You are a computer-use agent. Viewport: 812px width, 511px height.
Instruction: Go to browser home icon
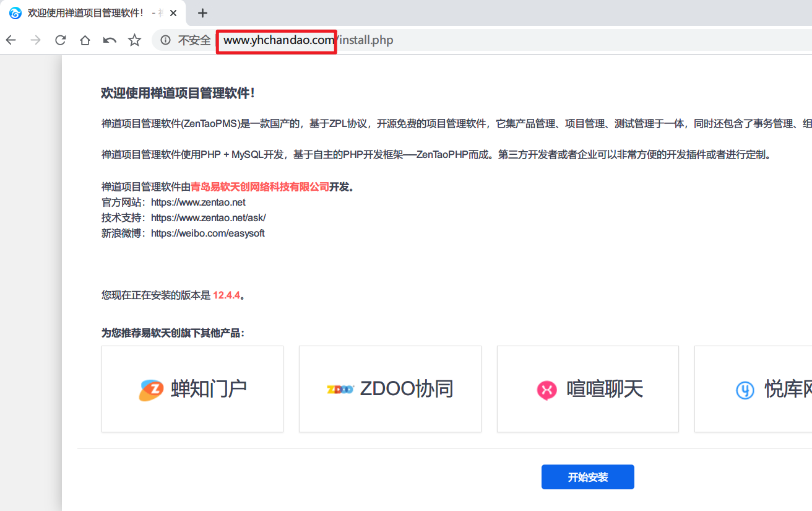[85, 40]
